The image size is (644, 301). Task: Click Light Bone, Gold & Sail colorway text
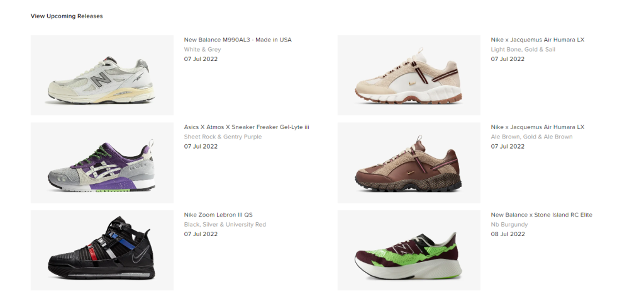click(x=523, y=49)
